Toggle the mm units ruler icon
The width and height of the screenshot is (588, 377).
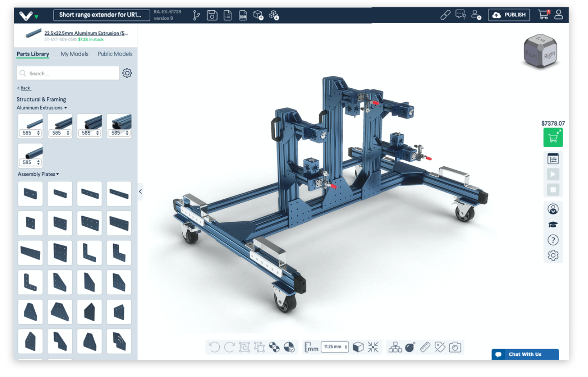click(x=311, y=347)
